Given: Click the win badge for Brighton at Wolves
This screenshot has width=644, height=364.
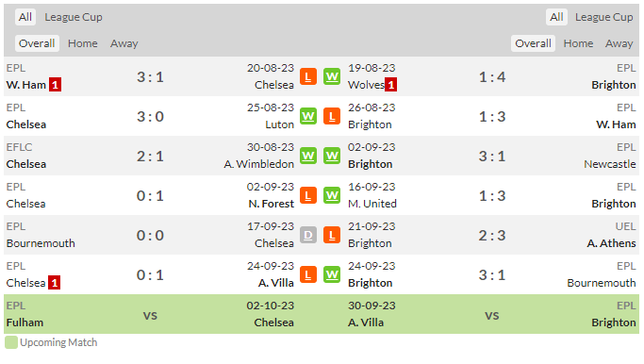Looking at the screenshot, I should [x=332, y=76].
